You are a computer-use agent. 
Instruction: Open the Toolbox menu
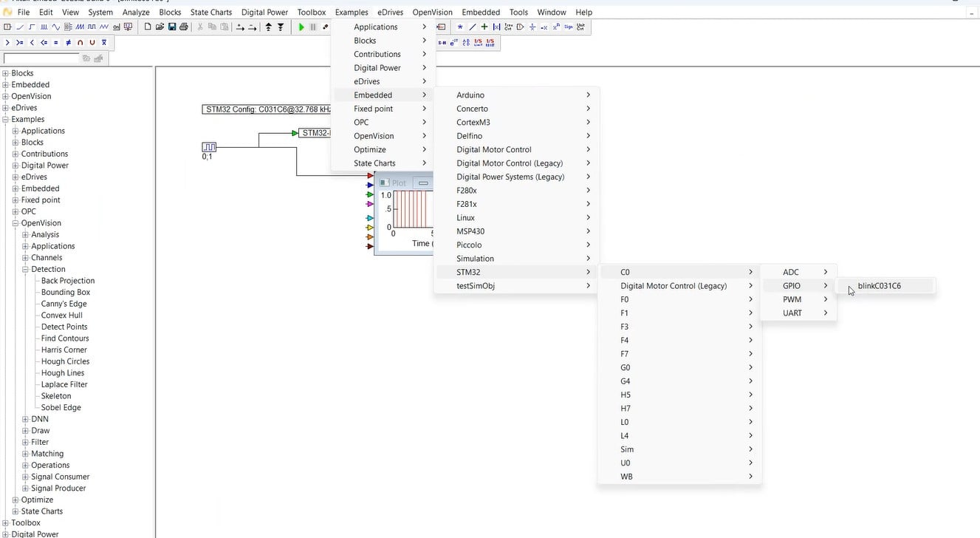pyautogui.click(x=312, y=12)
